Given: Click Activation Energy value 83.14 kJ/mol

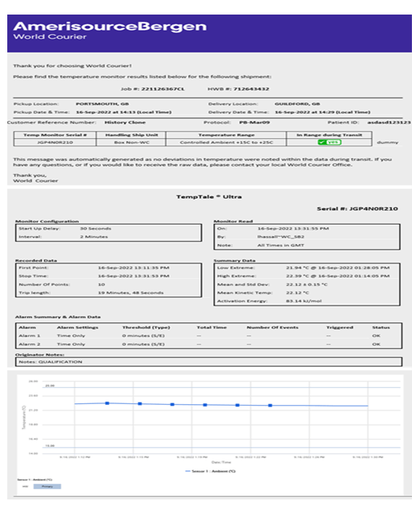Looking at the screenshot, I should coord(304,301).
